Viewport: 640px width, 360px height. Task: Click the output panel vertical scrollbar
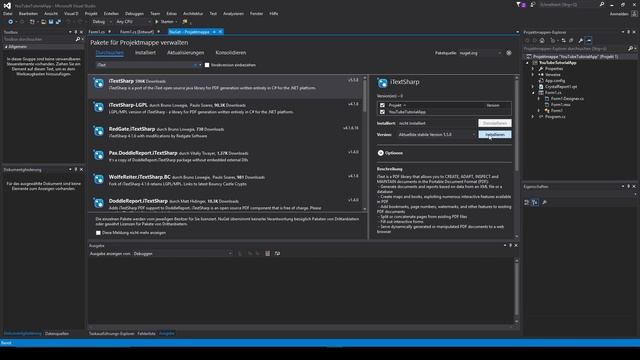coord(517,291)
